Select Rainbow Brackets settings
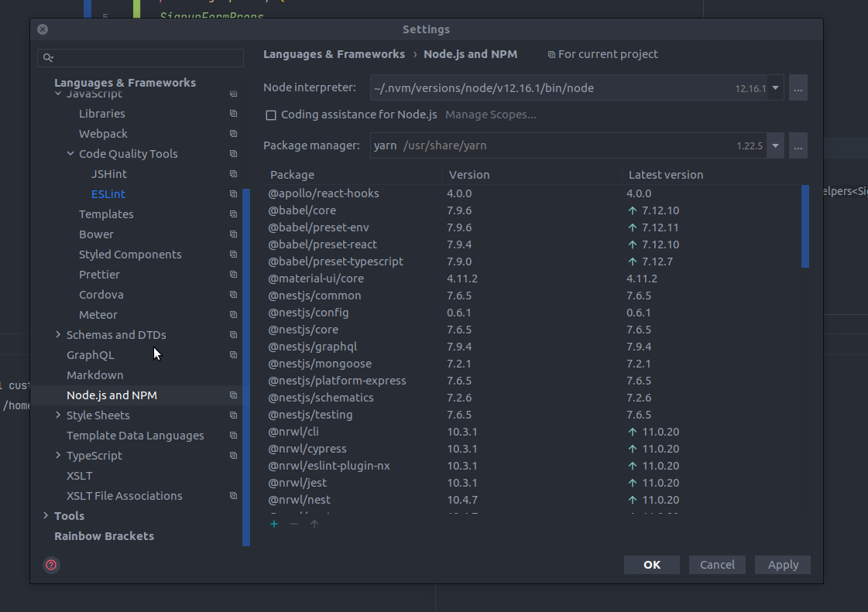 (x=104, y=536)
